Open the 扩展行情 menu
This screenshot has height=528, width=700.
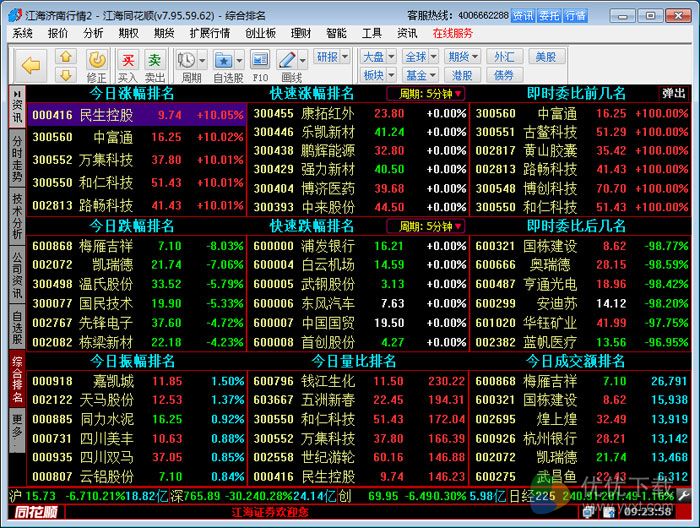point(210,33)
